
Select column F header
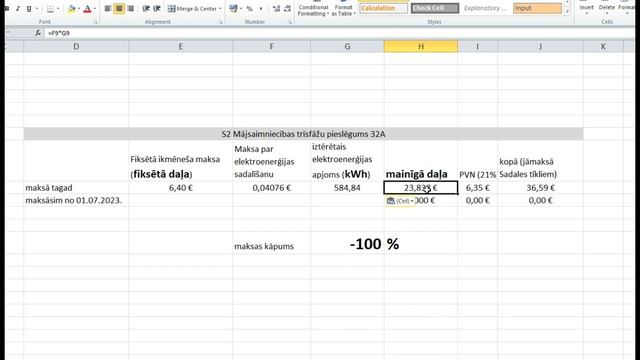coord(271,47)
